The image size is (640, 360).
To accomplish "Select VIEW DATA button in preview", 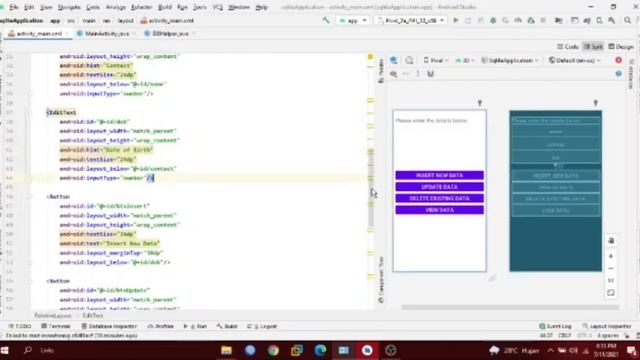I will coord(440,210).
